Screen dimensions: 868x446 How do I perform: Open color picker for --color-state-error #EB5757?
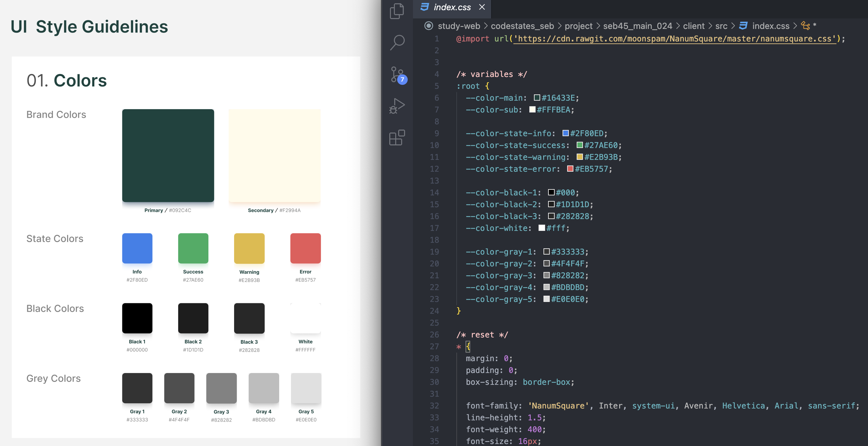pos(570,168)
